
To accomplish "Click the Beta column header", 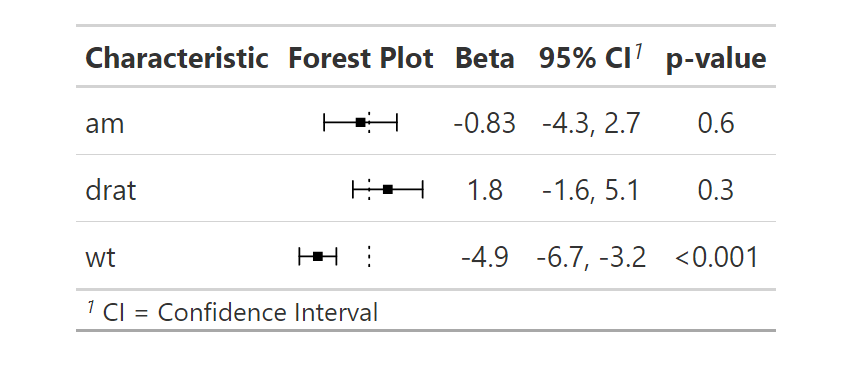I will click(485, 58).
